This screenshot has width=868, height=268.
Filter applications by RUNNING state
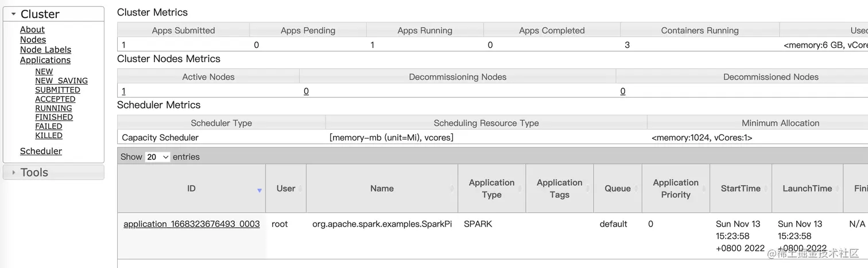point(53,108)
